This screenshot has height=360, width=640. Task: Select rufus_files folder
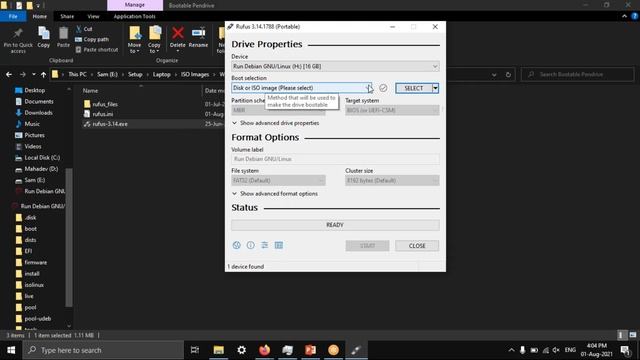pos(105,104)
